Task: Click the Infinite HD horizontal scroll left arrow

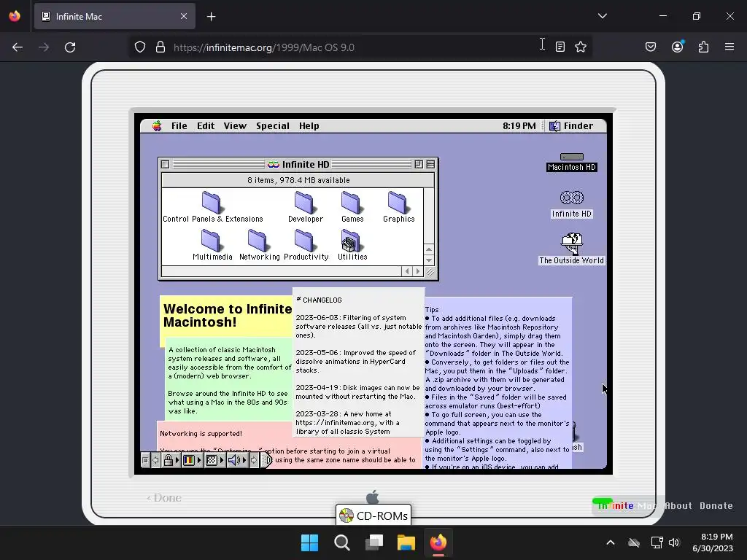Action: [407, 271]
